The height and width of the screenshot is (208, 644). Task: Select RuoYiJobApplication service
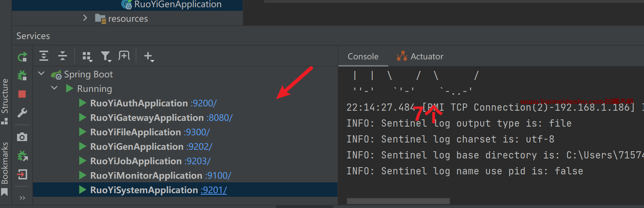pos(136,161)
